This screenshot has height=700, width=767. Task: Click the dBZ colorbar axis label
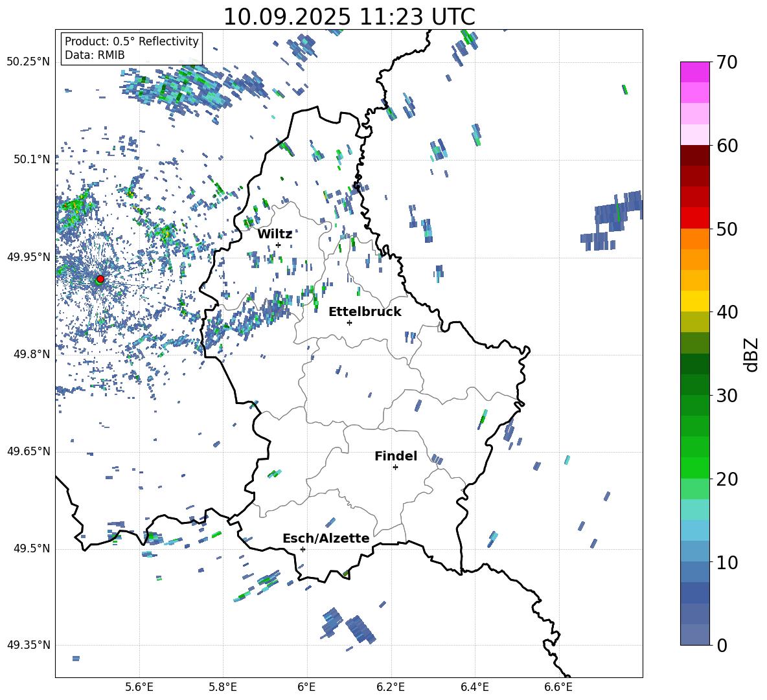click(x=751, y=354)
